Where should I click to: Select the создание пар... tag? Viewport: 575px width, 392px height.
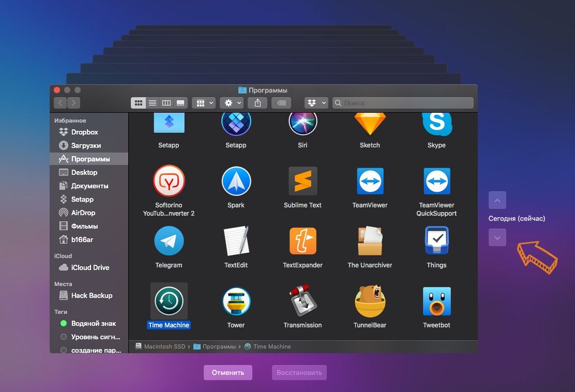89,350
